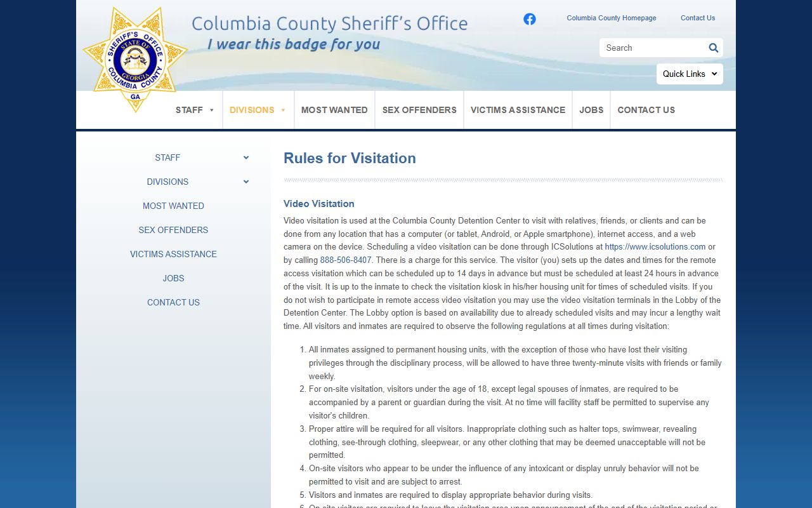Click the Contact Us header link

point(698,18)
